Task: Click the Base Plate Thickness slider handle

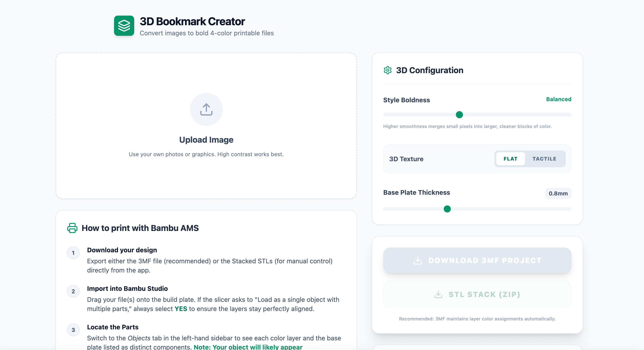Action: 447,209
